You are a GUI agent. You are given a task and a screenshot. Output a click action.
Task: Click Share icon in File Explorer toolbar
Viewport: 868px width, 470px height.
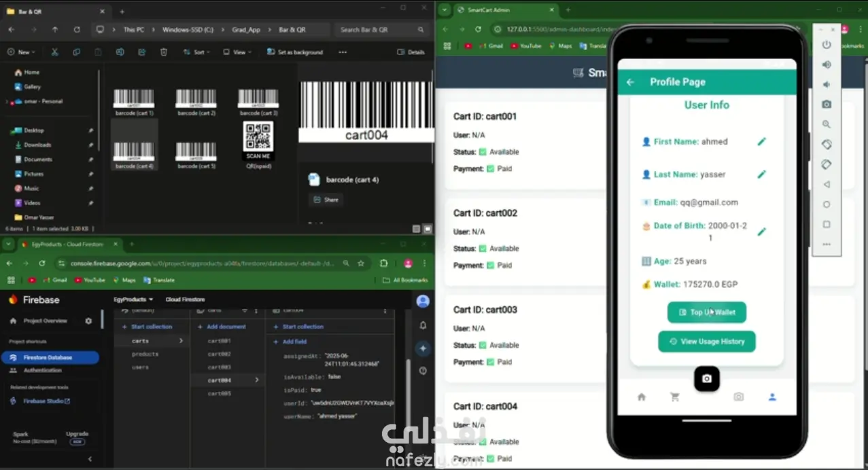click(142, 52)
